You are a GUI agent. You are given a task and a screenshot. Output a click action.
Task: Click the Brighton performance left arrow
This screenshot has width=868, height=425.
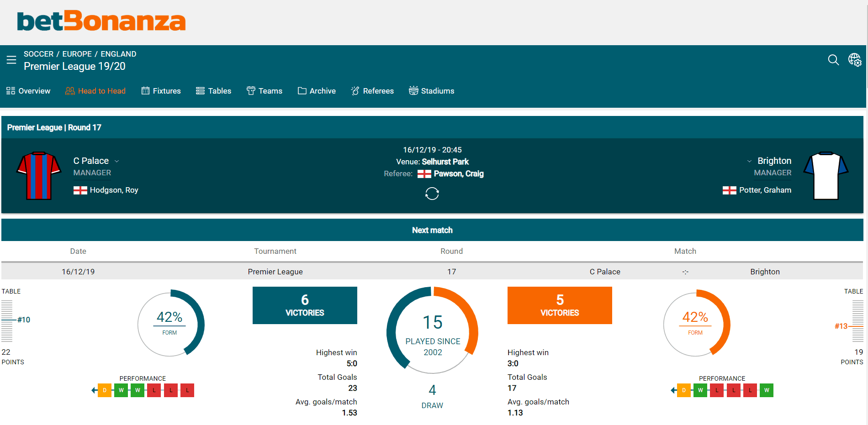click(673, 390)
